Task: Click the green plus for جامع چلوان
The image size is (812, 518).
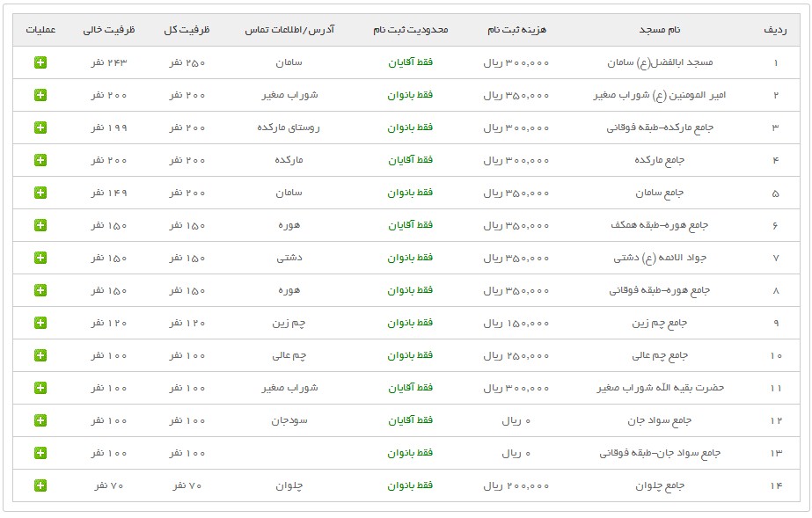Action: point(40,485)
